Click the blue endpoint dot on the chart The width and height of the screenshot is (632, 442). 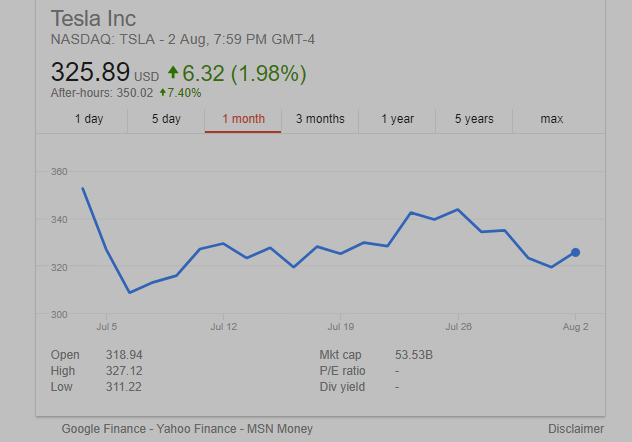click(575, 253)
